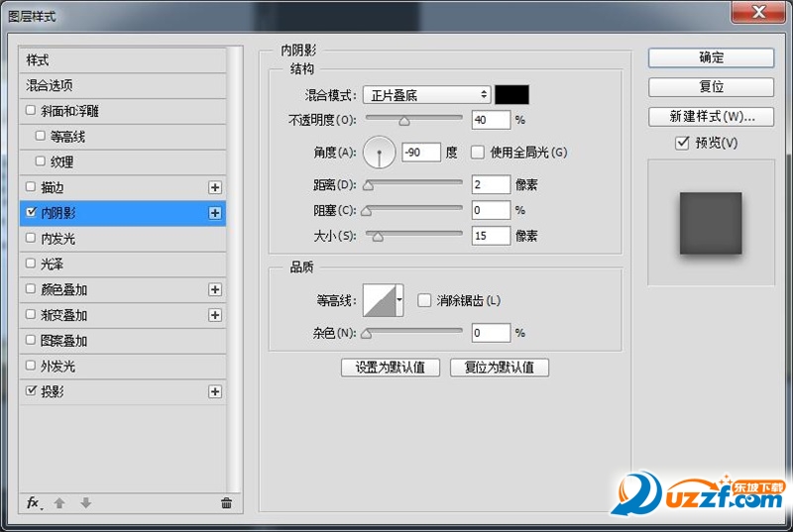This screenshot has width=793, height=532.
Task: Click the 距离 slider handle
Action: click(x=368, y=186)
